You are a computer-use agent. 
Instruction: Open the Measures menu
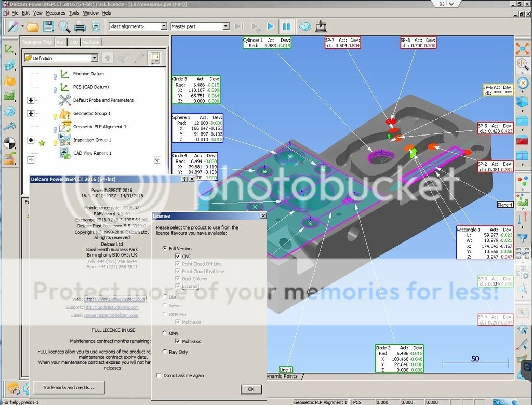[x=56, y=12]
